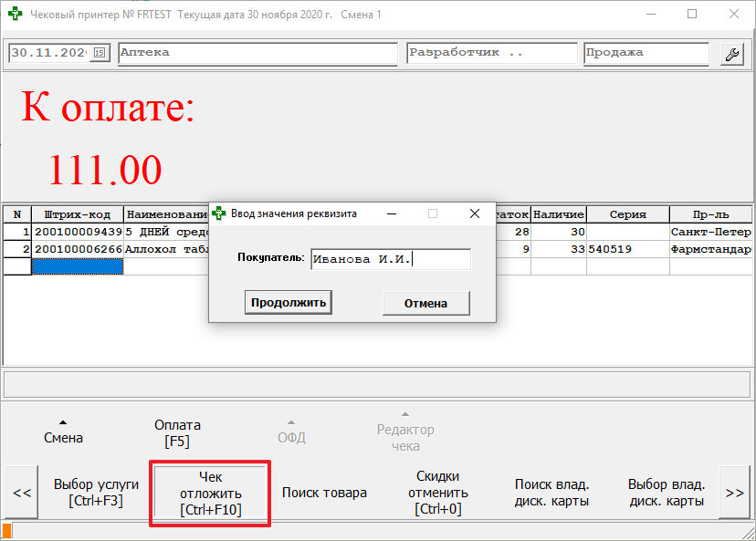Open the Аптека department field
Viewport: 756px width, 541px height.
[x=257, y=53]
